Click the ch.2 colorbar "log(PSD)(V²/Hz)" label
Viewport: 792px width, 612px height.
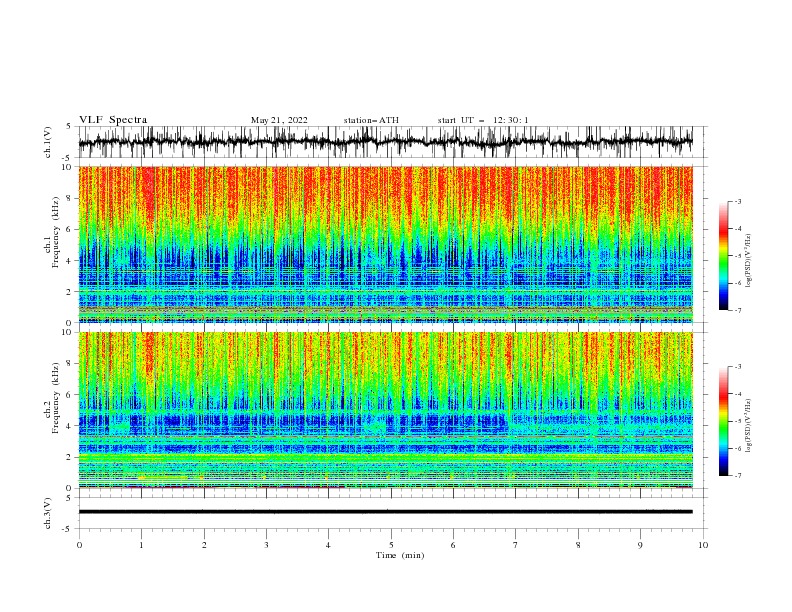pyautogui.click(x=748, y=426)
